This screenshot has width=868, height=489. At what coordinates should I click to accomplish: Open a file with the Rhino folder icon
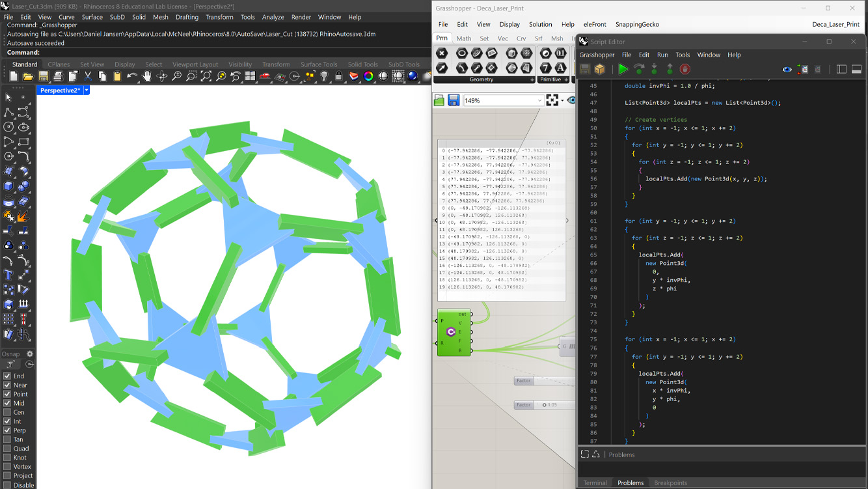coord(28,76)
